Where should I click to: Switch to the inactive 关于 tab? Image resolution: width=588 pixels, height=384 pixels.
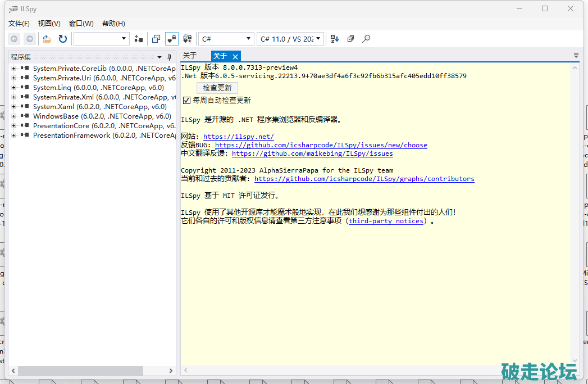point(190,56)
